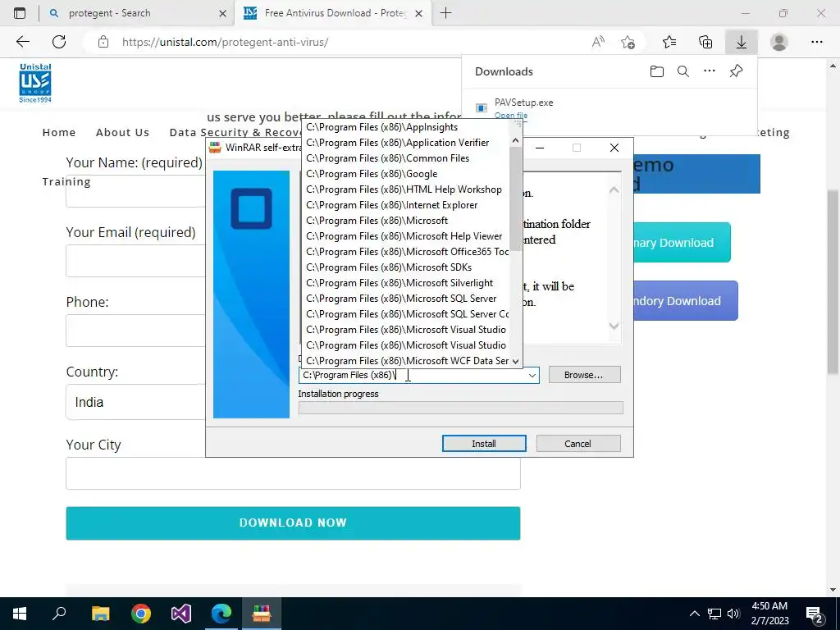Open Data Security & Recovery menu
Image resolution: width=840 pixels, height=630 pixels.
point(235,132)
